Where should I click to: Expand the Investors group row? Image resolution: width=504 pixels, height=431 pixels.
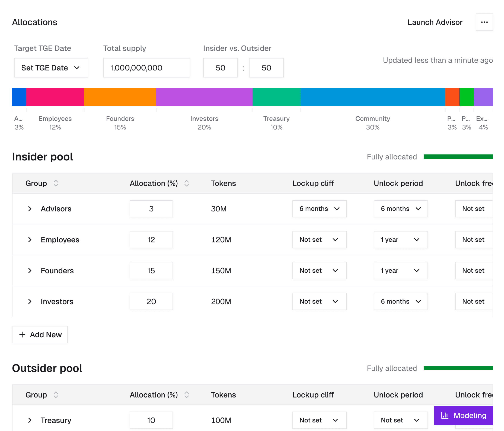(x=30, y=301)
